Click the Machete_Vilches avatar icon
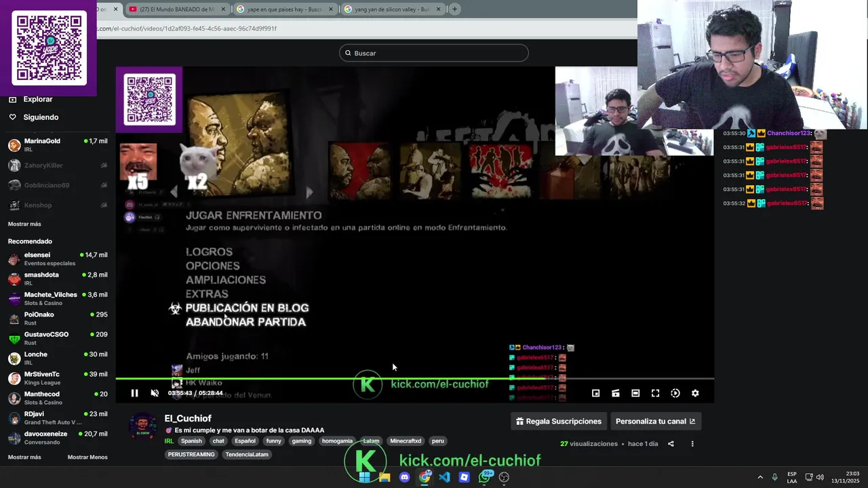The image size is (868, 488). point(14,299)
